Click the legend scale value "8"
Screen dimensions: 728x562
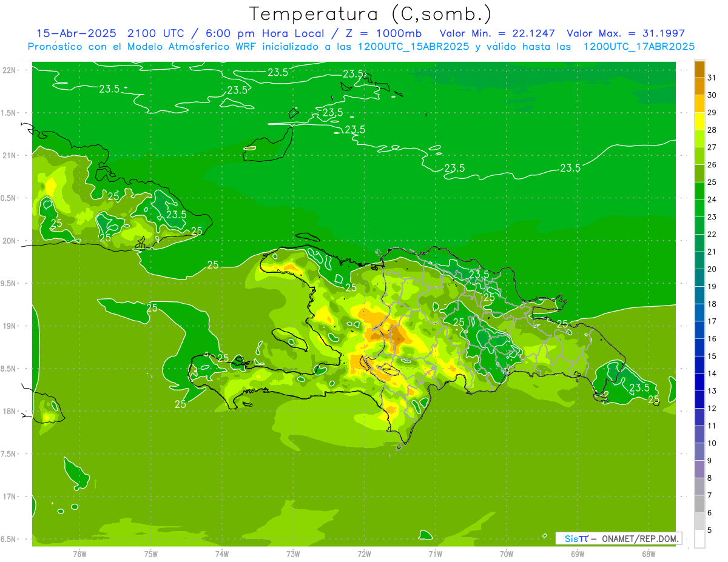click(710, 478)
